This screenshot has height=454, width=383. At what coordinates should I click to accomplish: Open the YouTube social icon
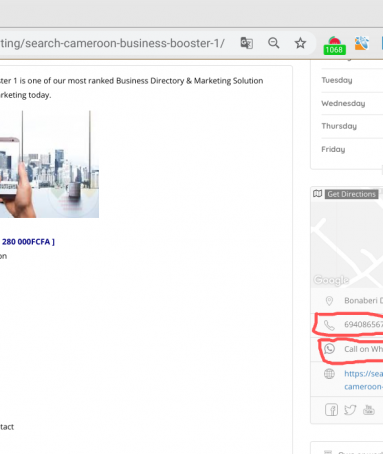(369, 410)
